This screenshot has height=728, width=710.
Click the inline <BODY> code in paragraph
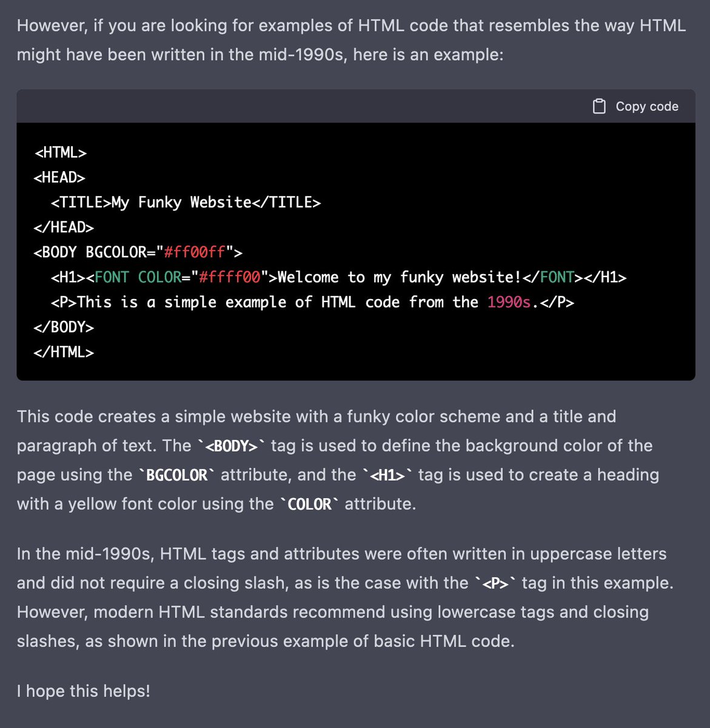click(x=232, y=446)
